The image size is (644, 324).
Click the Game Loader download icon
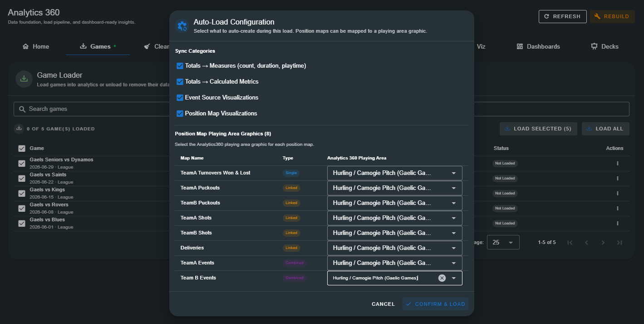tap(24, 79)
